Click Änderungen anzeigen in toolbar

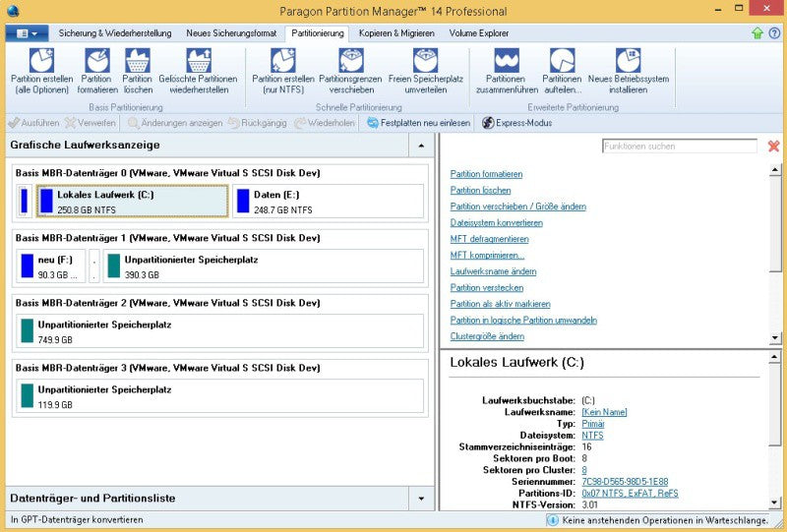tap(175, 123)
